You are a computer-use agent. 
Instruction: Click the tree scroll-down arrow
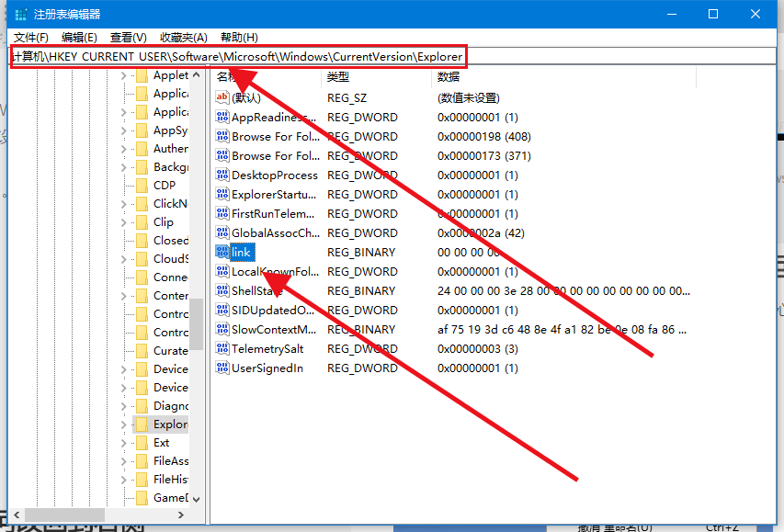(x=197, y=499)
